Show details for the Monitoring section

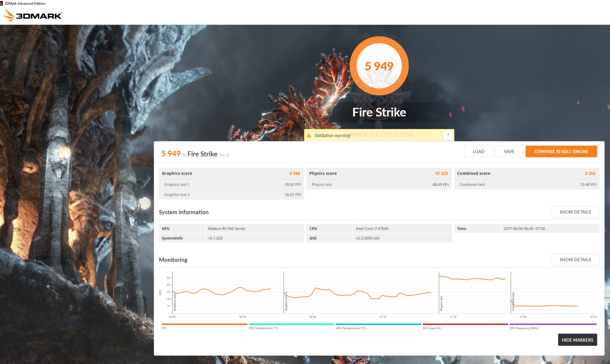pos(575,259)
